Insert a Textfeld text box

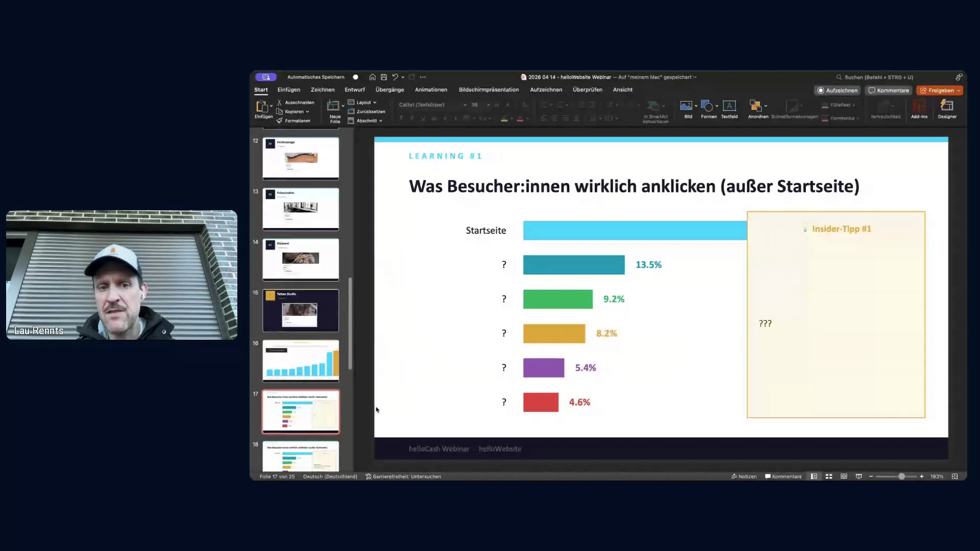click(729, 109)
